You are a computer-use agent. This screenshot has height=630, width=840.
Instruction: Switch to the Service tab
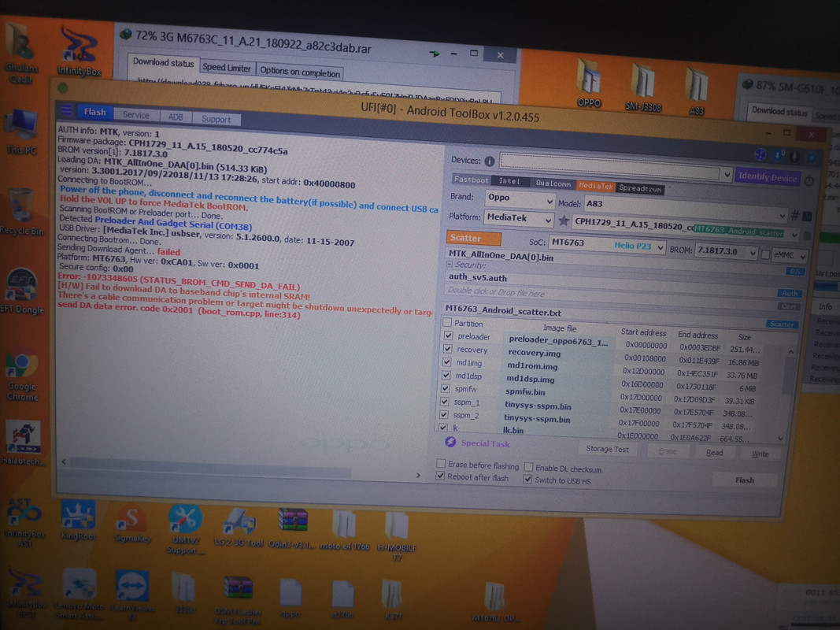[135, 115]
